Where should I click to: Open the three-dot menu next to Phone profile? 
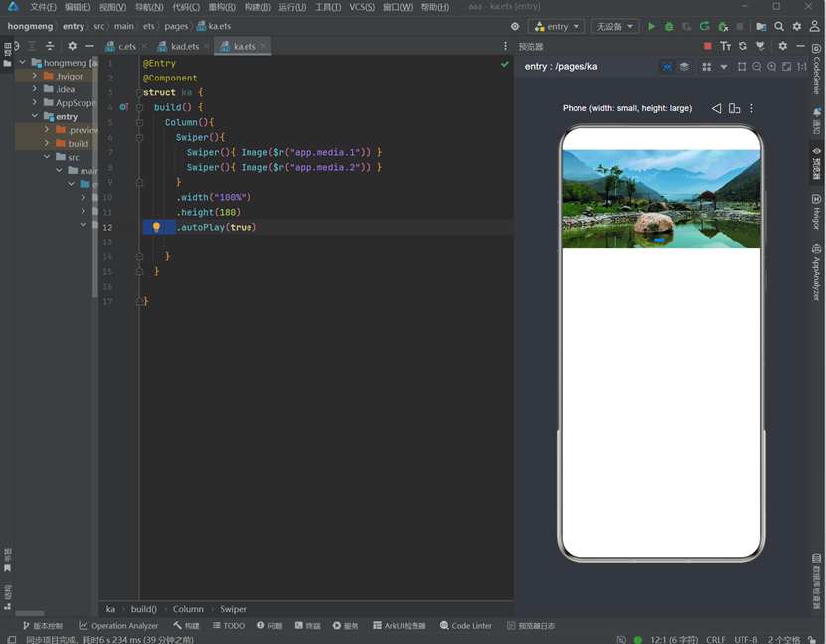click(x=751, y=108)
